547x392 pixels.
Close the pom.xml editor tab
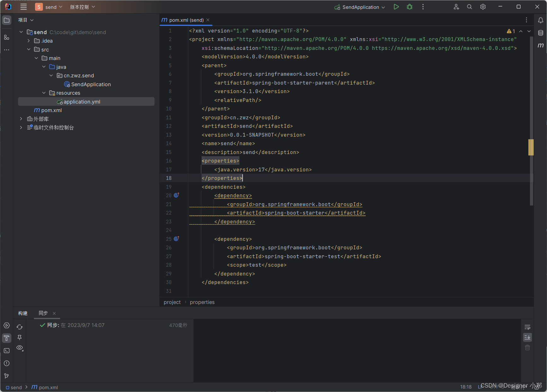[x=208, y=20]
